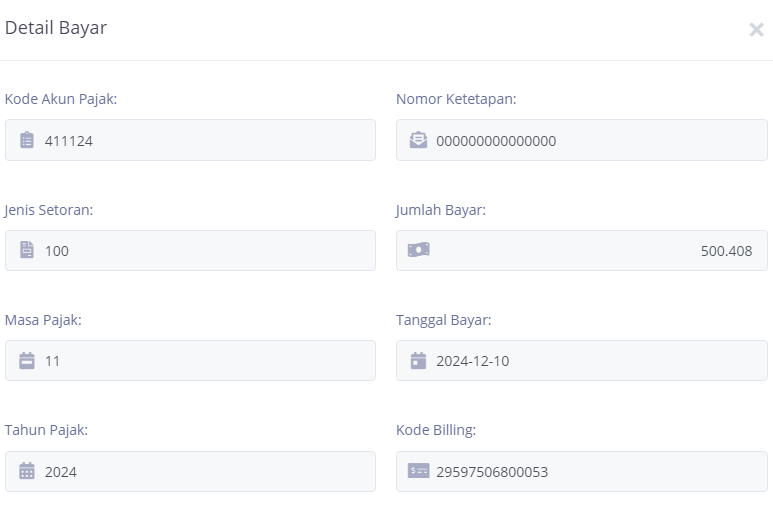Focus the Kode Akun Pajak field
The width and height of the screenshot is (773, 516).
[190, 140]
